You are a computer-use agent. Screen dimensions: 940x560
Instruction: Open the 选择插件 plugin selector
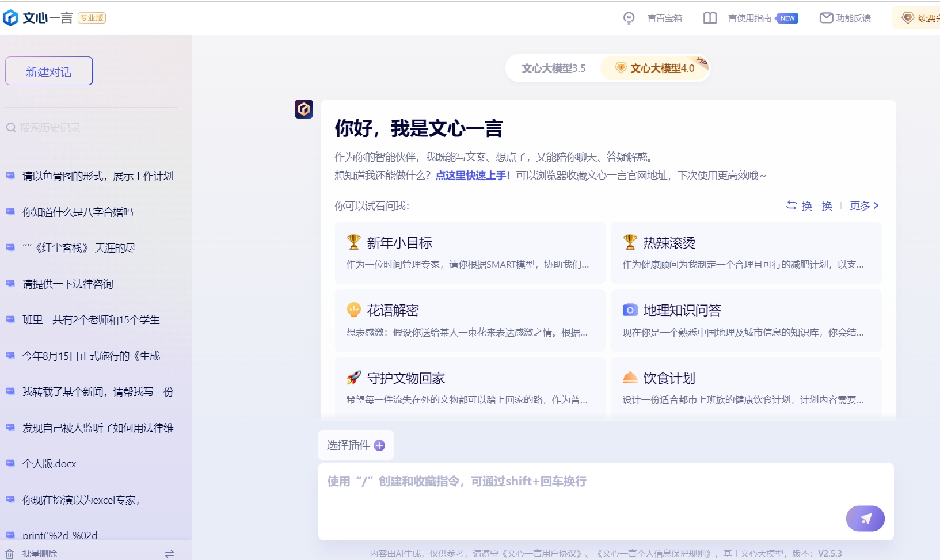click(356, 445)
